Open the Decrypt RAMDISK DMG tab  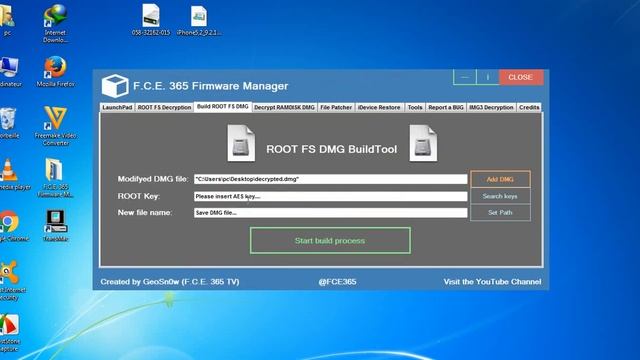click(x=284, y=107)
